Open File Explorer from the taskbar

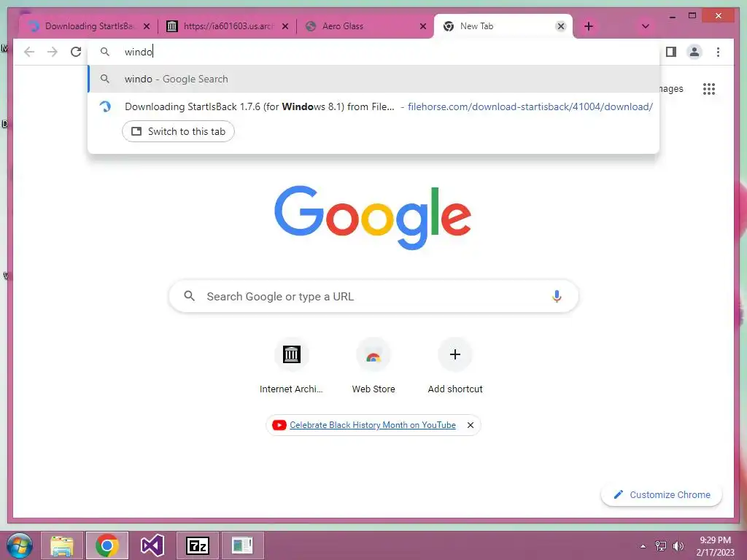62,545
